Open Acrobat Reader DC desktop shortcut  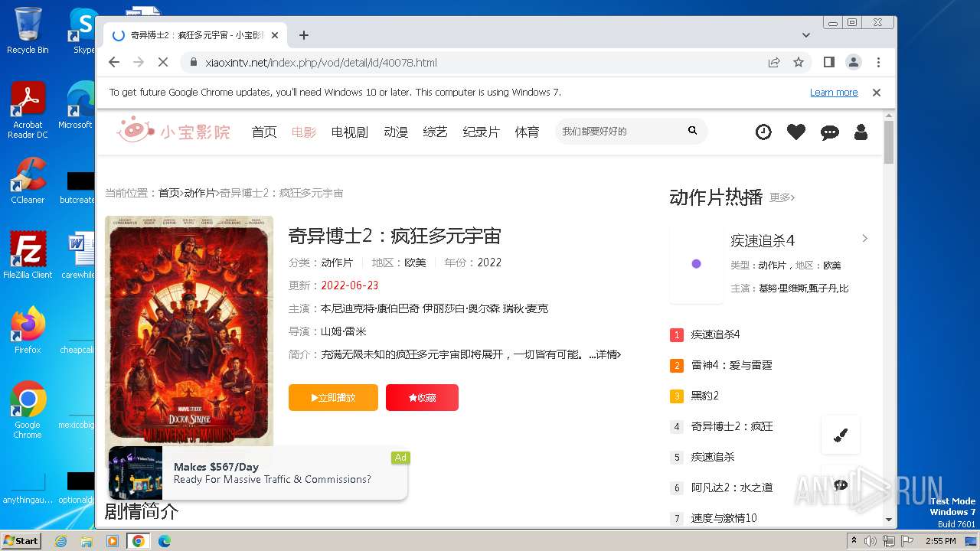(x=28, y=111)
